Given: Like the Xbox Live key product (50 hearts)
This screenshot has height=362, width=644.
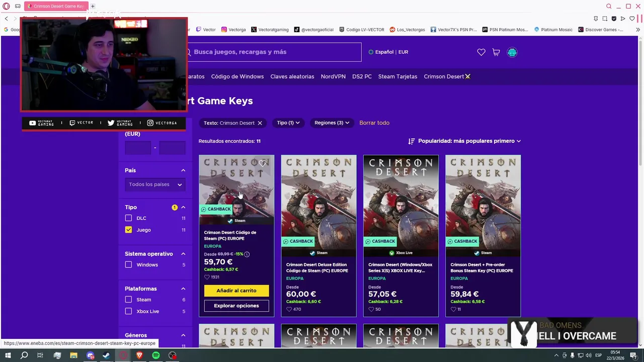Looking at the screenshot, I should [371, 309].
